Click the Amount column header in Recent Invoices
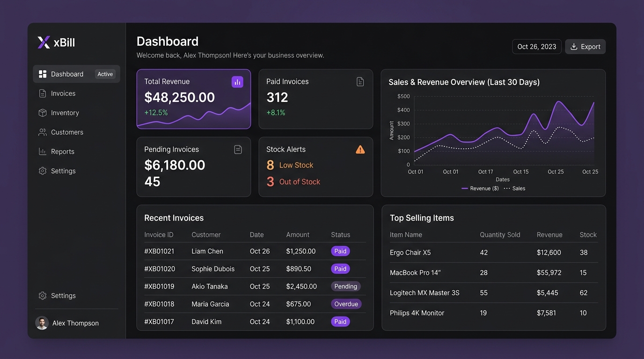This screenshot has width=644, height=359. tap(298, 235)
